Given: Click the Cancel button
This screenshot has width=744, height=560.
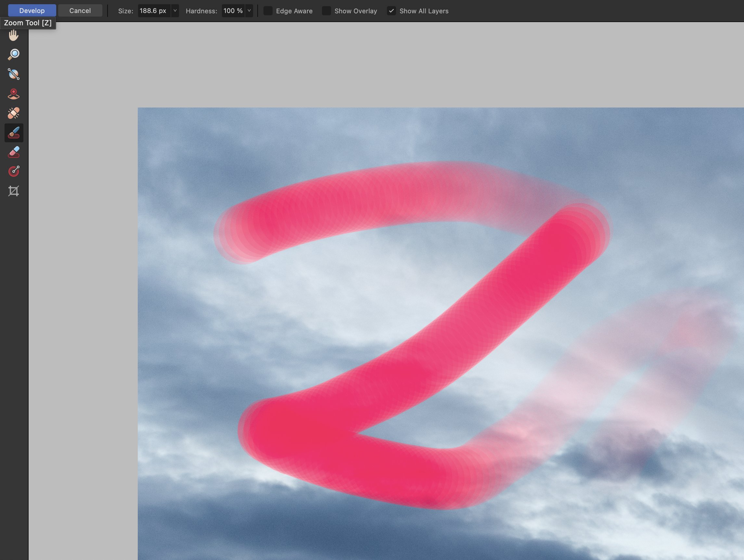Looking at the screenshot, I should [80, 11].
